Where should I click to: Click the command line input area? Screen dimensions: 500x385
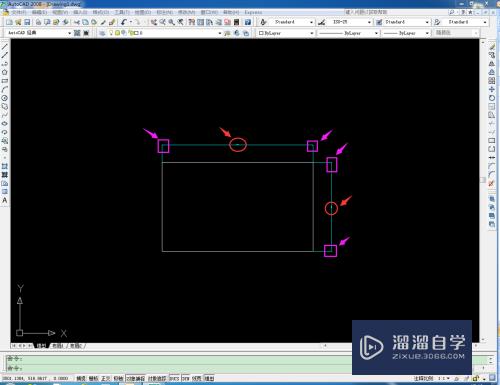(247, 368)
